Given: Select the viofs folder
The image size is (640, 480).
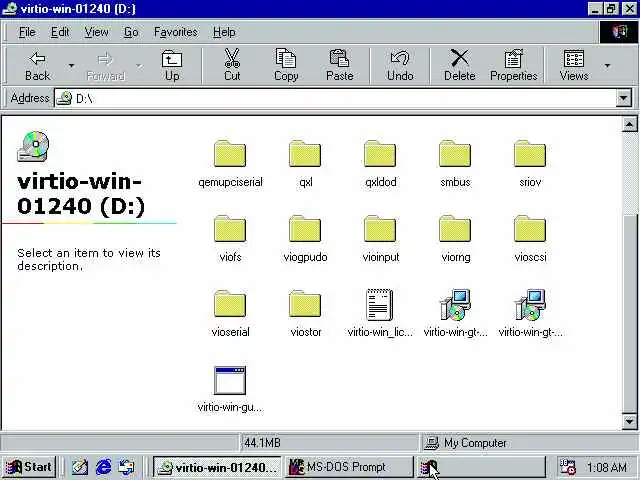Looking at the screenshot, I should point(230,239).
